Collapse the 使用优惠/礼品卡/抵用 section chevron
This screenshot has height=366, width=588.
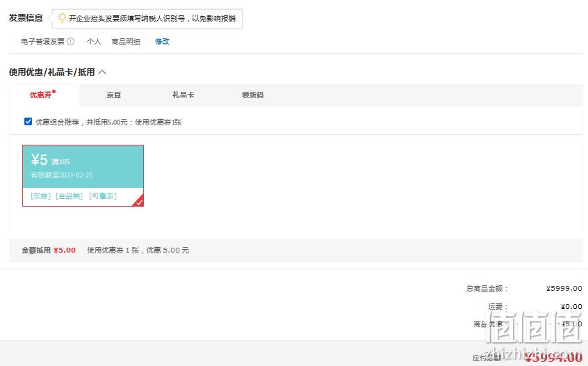pyautogui.click(x=102, y=72)
